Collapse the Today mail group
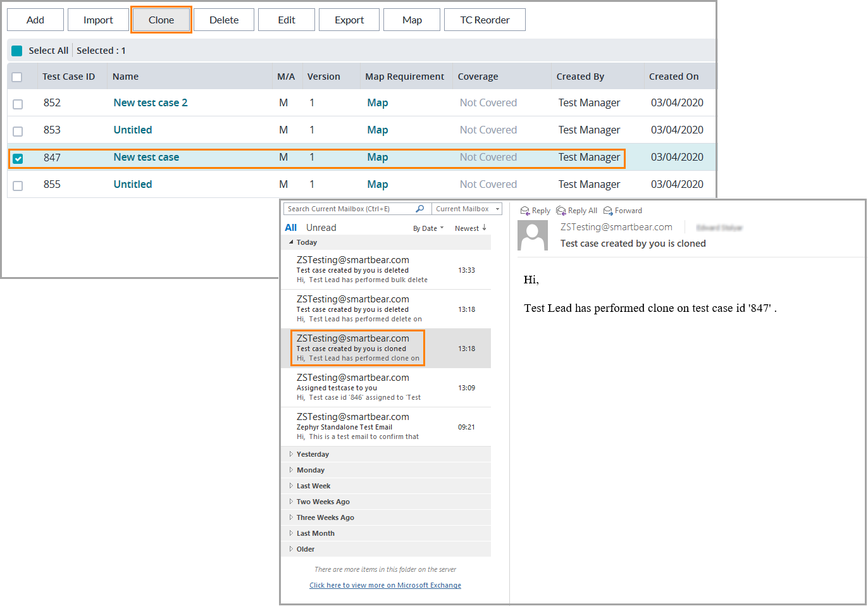This screenshot has height=606, width=868. 291,242
